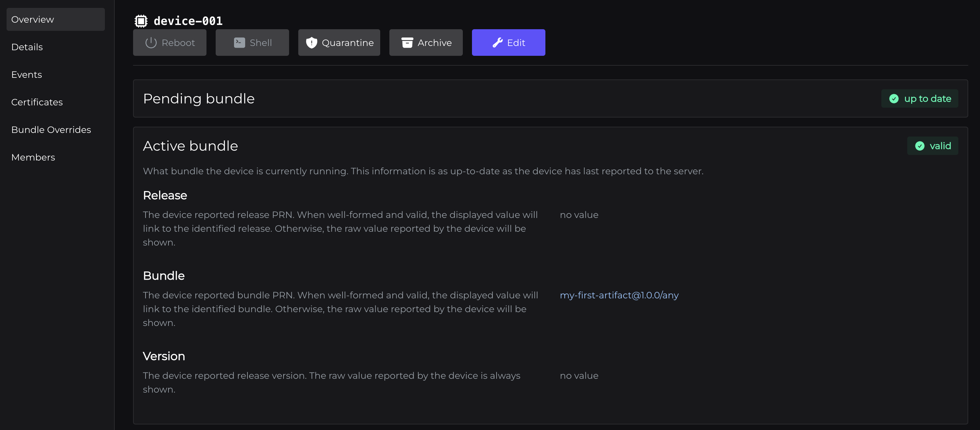Click the up to date checkmark icon
This screenshot has width=980, height=430.
894,99
